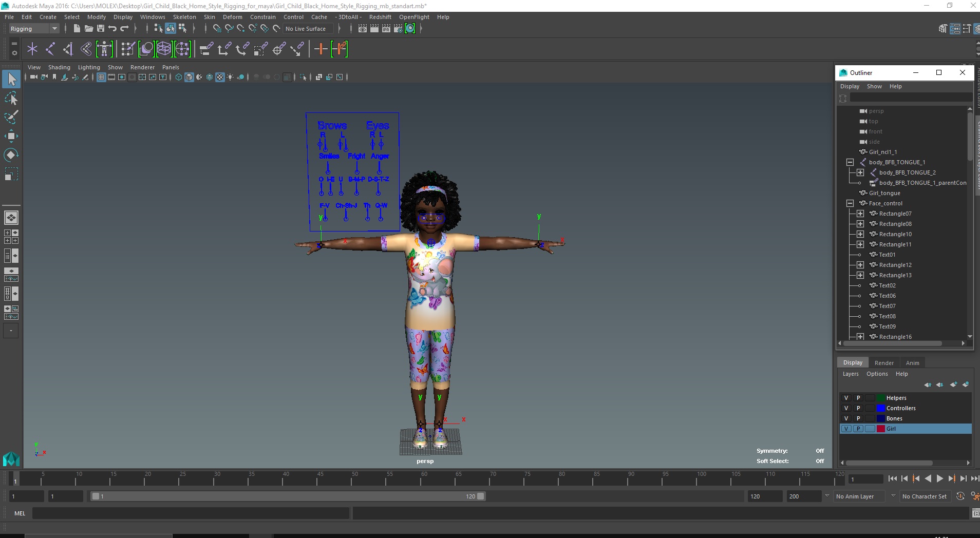
Task: Toggle visibility V of Girl layer
Action: (846, 429)
